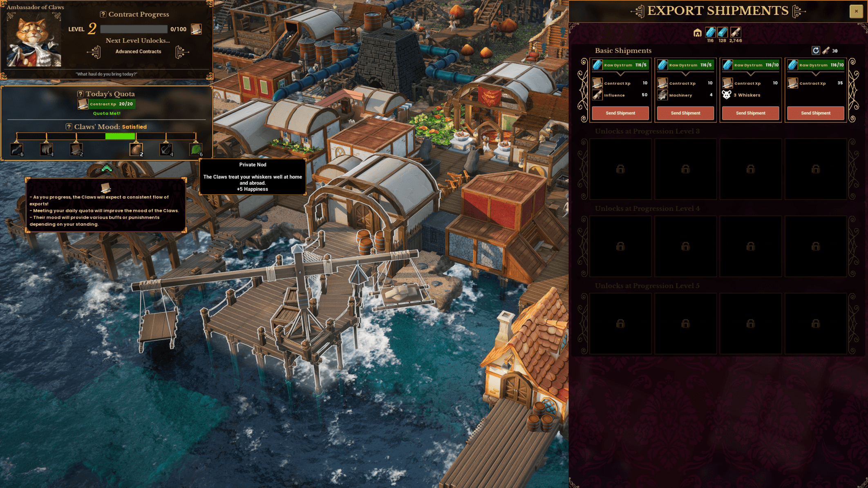Send fourth Raw Dystrum shipment
Screen dimensions: 868x488
coord(816,113)
